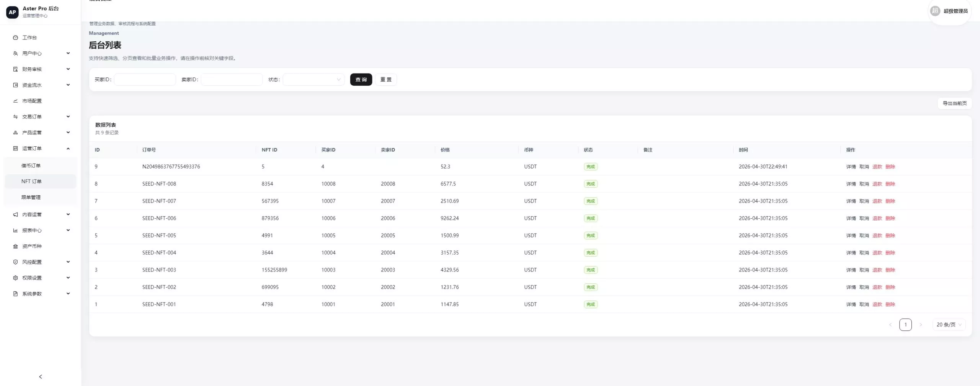Click 删除 for order SEED-NFT-001
980x386 pixels.
(890, 304)
